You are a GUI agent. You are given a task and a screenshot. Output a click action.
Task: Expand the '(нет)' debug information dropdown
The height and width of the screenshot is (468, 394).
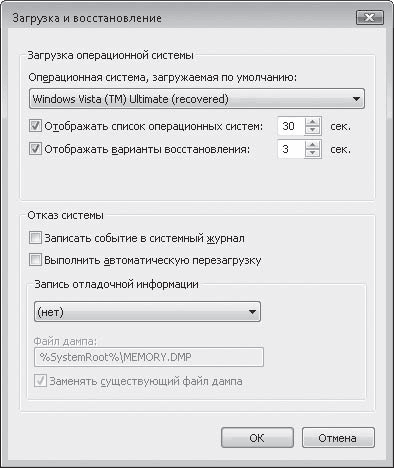point(147,312)
